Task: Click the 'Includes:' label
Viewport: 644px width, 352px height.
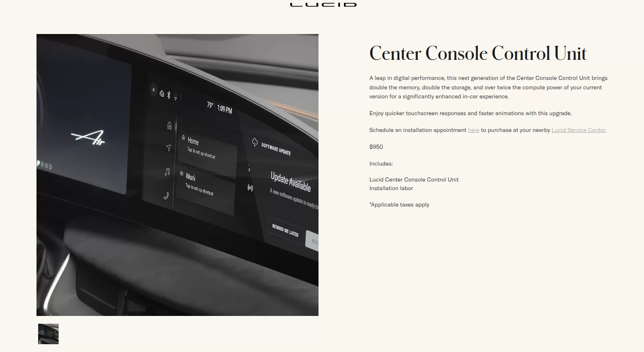Action: 381,164
